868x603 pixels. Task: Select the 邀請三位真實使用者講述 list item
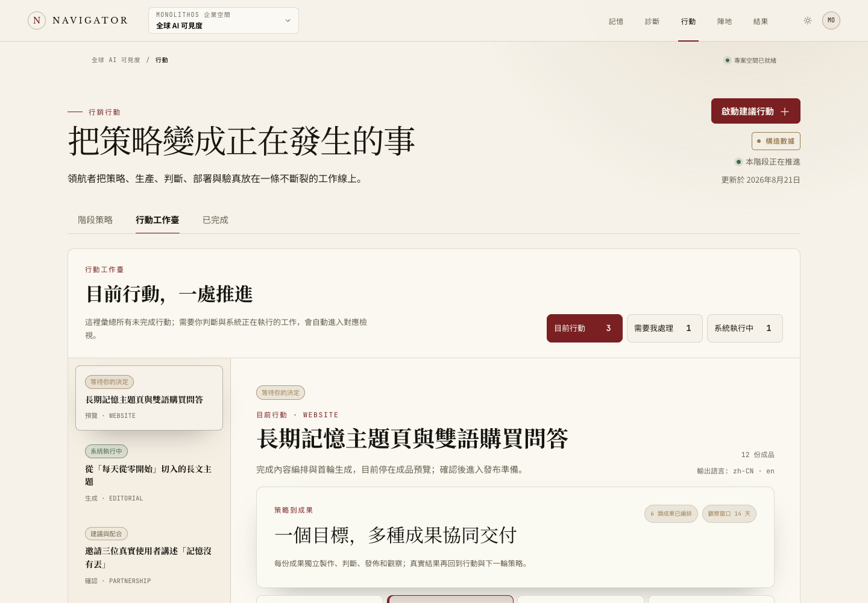tap(149, 557)
